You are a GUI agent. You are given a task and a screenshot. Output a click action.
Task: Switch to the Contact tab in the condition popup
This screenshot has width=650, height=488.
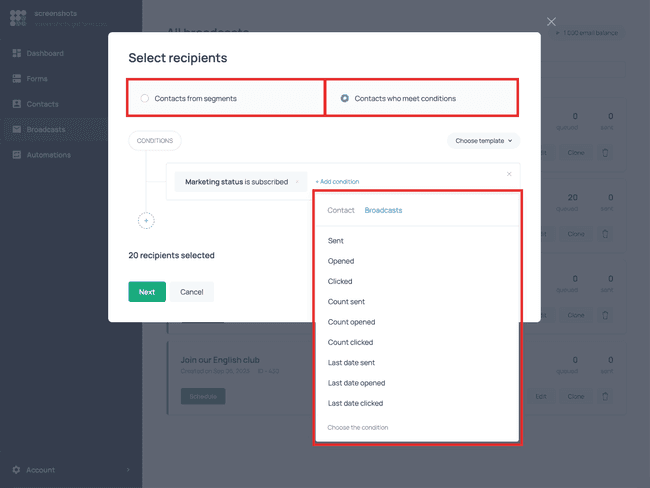tap(341, 210)
